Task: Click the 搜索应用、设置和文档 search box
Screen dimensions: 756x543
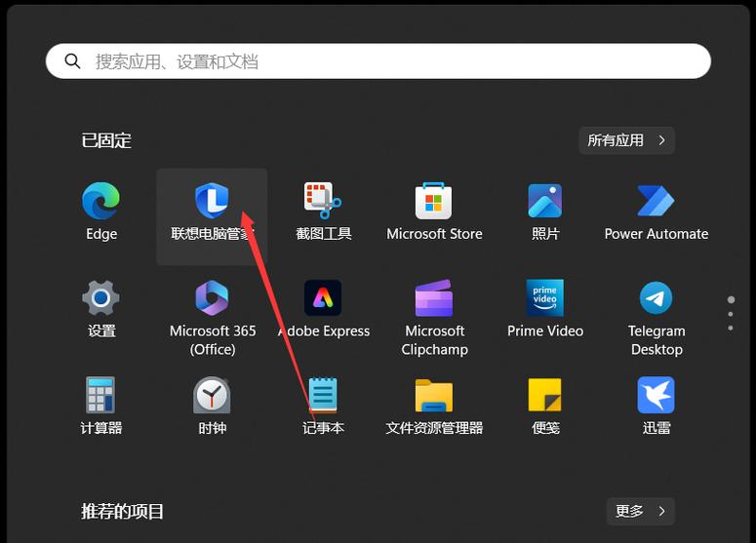Action: point(378,61)
